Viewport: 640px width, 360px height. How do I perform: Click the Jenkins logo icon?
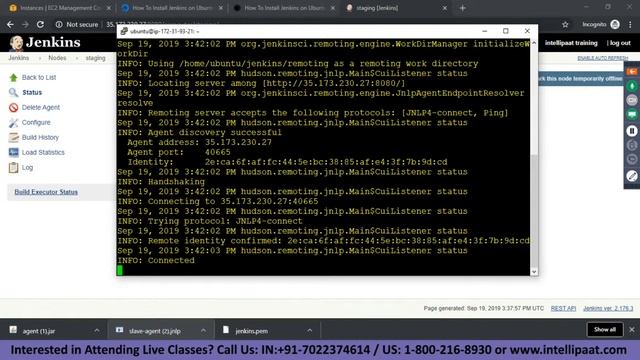pyautogui.click(x=16, y=43)
